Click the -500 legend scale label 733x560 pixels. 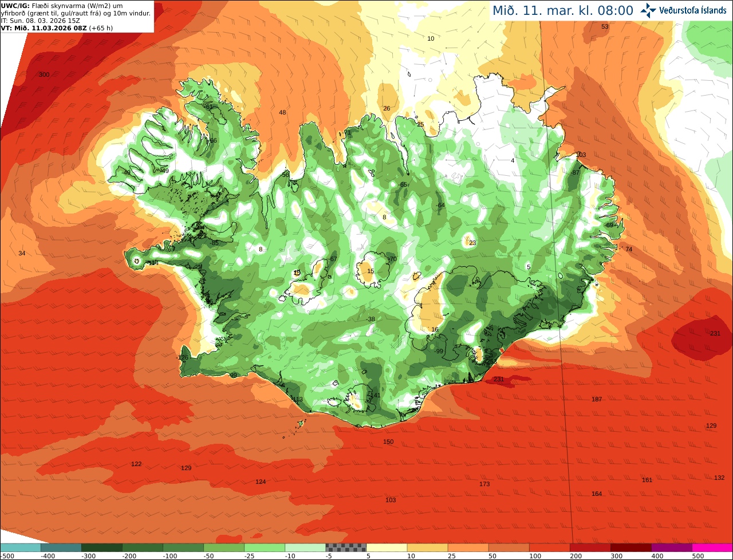tap(7, 556)
